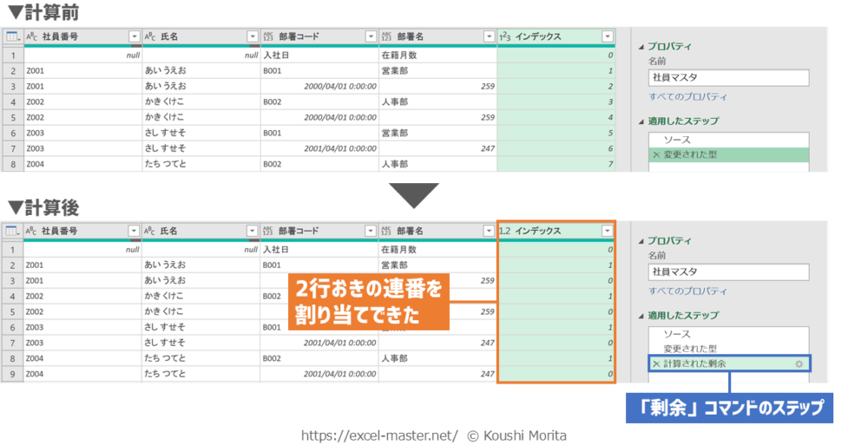868x445 pixels.
Task: Click the 名前 field in the 計算前 properties
Action: coord(728,78)
